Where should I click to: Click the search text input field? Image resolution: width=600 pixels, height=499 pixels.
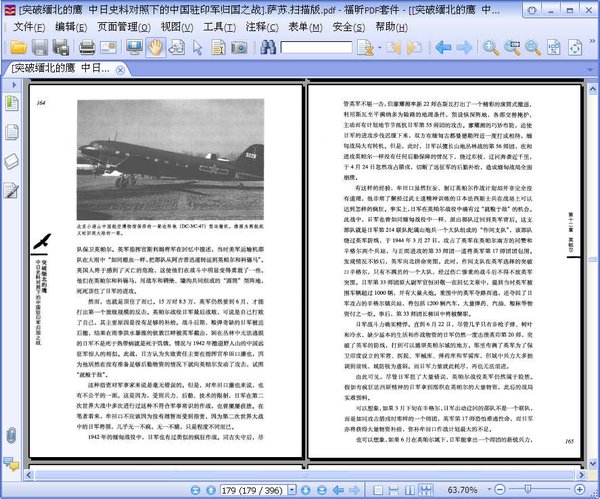point(316,48)
